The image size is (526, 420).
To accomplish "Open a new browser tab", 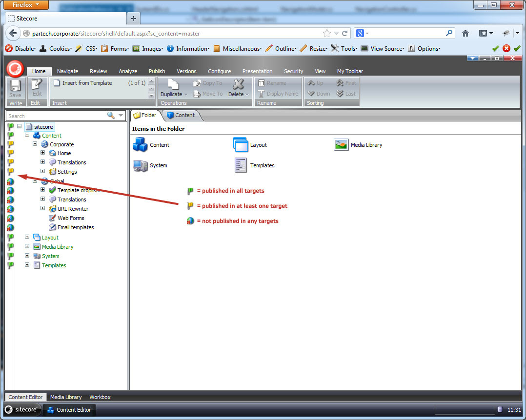I will point(134,19).
